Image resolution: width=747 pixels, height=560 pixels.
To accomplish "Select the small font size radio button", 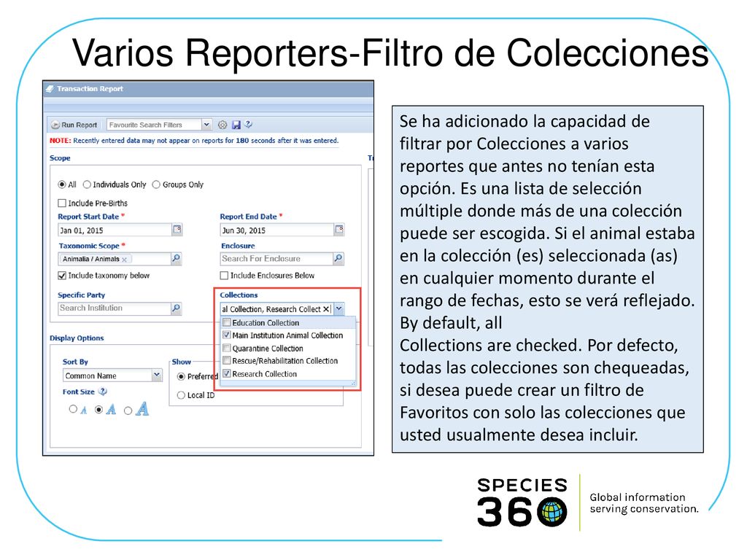I will tap(73, 408).
